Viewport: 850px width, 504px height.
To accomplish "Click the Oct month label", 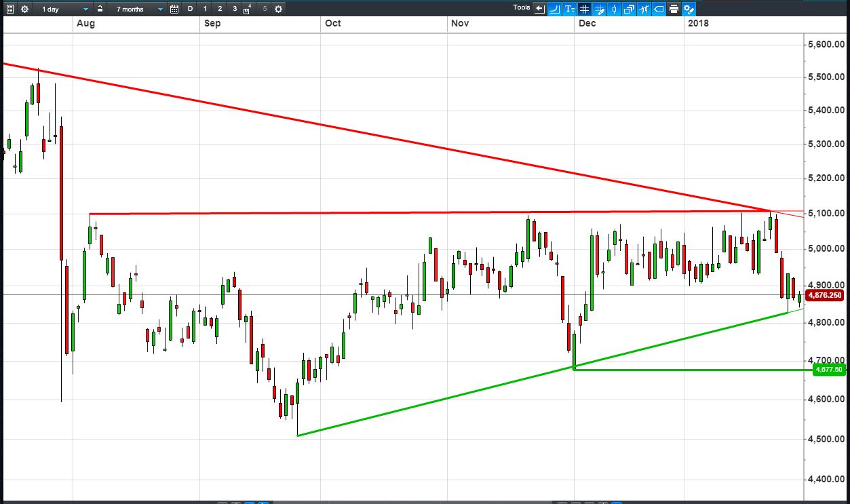I will pos(332,23).
